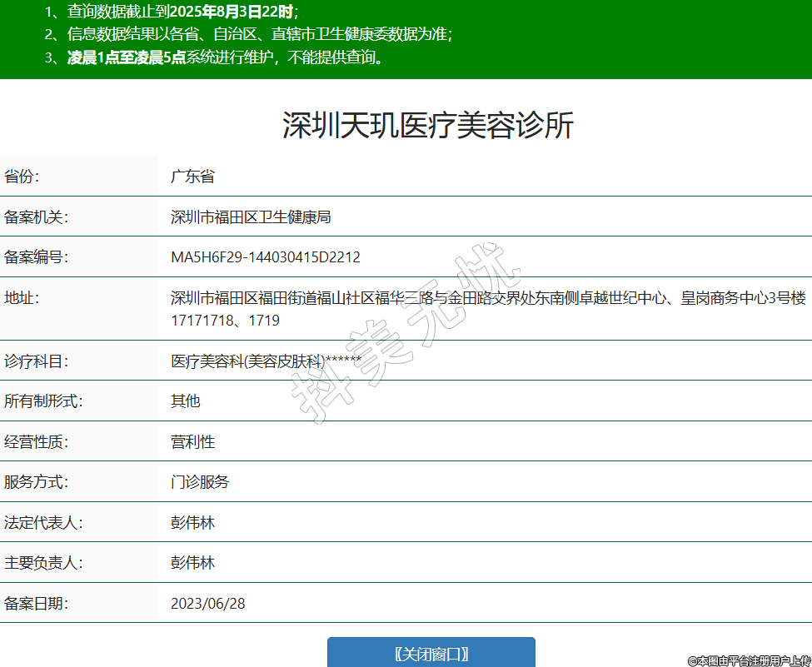The height and width of the screenshot is (667, 812).
Task: Click the 营利性 business nature value
Action: [192, 441]
